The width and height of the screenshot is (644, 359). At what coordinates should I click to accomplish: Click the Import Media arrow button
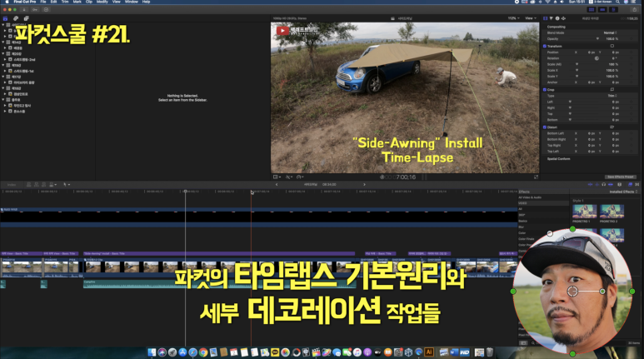tap(24, 9)
